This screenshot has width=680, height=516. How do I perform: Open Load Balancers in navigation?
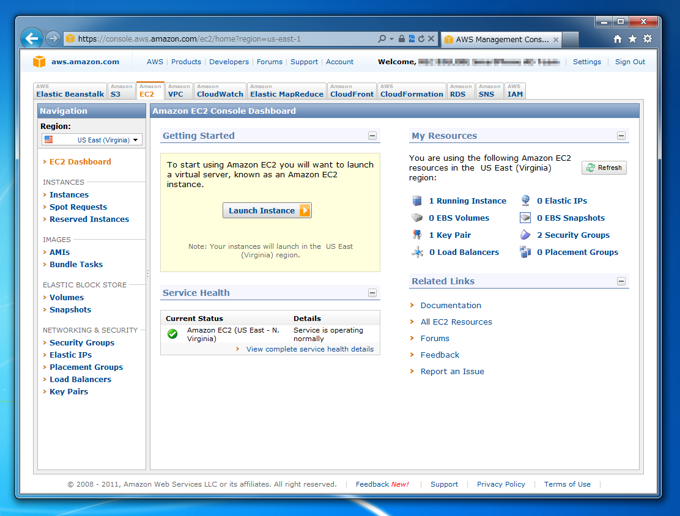[x=80, y=379]
